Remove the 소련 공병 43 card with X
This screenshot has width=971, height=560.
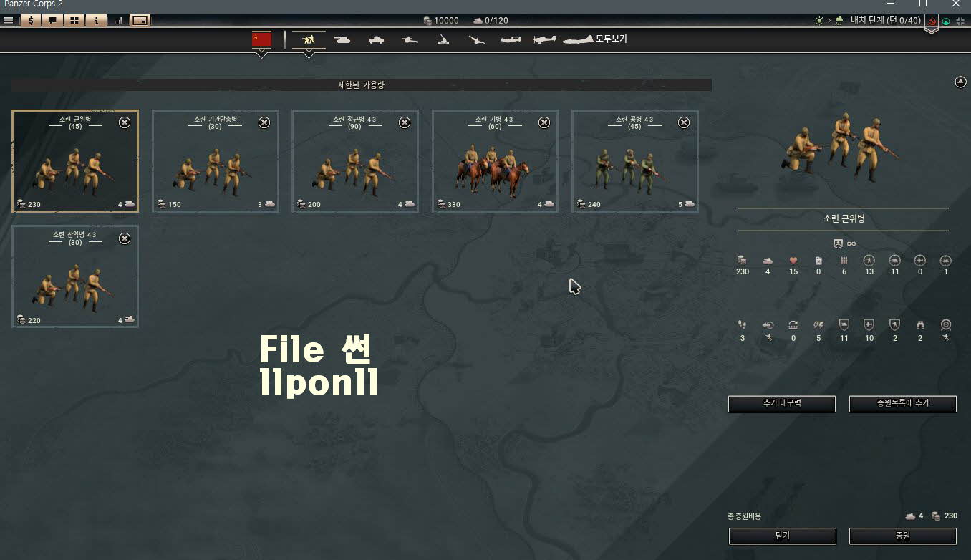(684, 122)
